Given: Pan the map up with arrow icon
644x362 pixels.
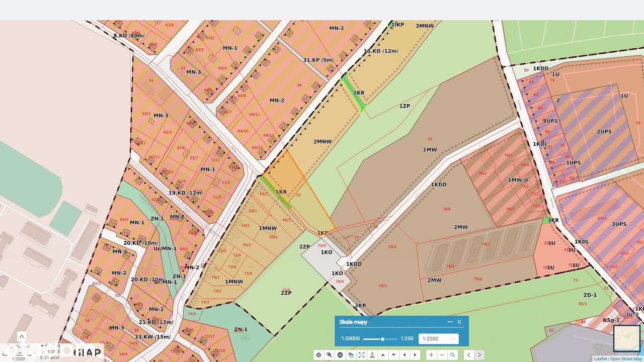Looking at the screenshot, I should tap(383, 354).
